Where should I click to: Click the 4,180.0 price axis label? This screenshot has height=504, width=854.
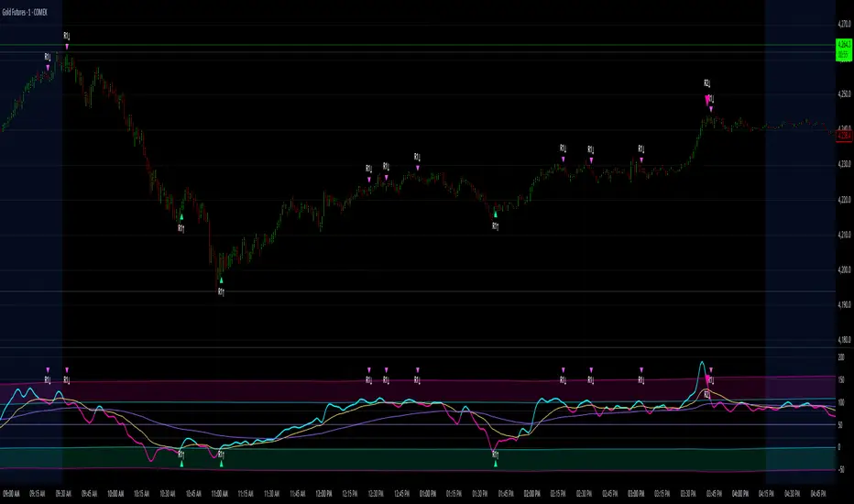(844, 340)
